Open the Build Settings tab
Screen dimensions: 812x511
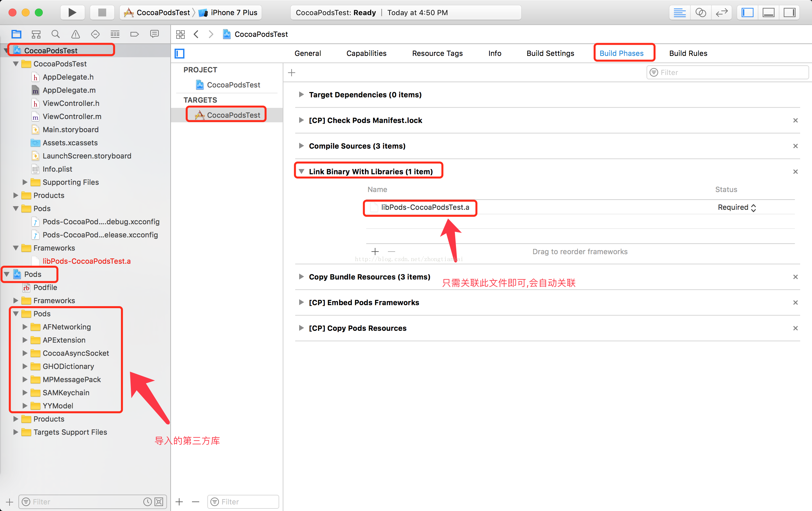550,53
